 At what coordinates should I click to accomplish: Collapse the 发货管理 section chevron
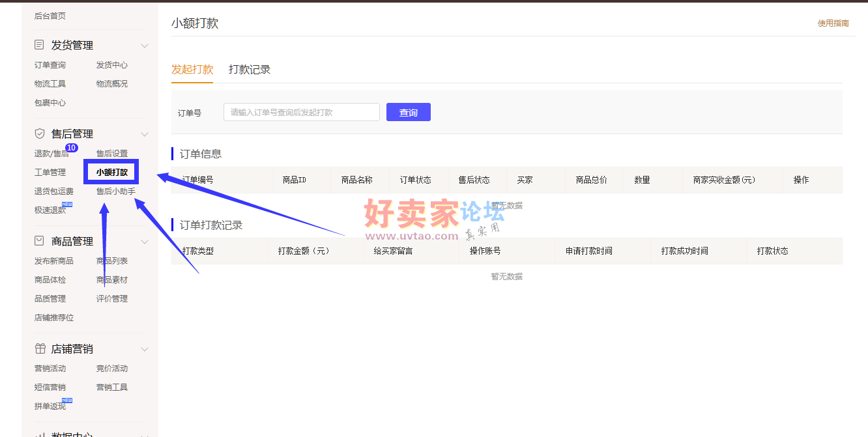tap(145, 46)
